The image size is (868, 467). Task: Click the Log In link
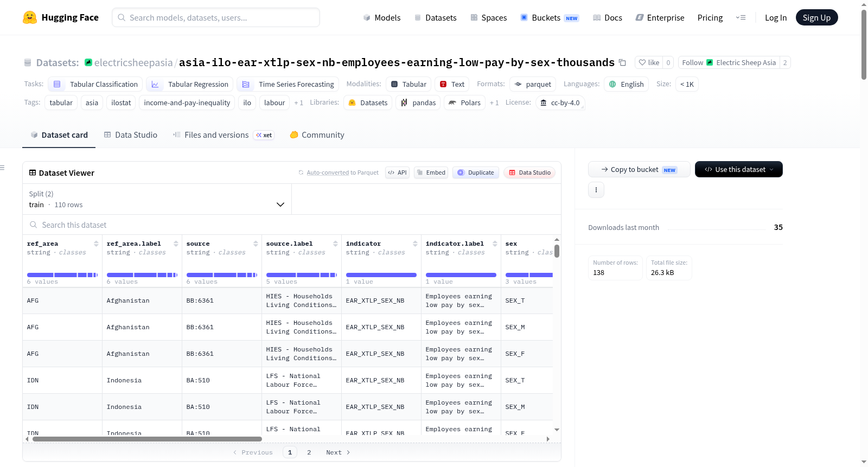pos(775,17)
